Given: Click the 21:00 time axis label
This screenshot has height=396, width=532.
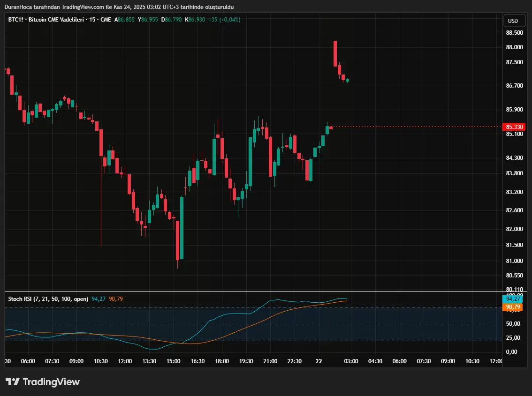Looking at the screenshot, I should (270, 361).
